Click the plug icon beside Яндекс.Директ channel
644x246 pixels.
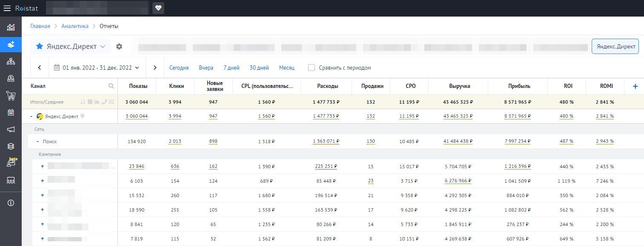click(x=83, y=116)
